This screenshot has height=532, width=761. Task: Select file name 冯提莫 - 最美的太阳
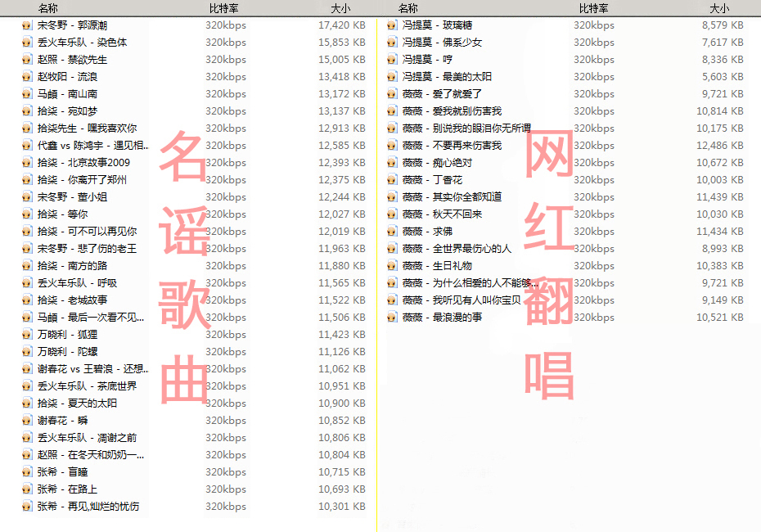pos(447,77)
